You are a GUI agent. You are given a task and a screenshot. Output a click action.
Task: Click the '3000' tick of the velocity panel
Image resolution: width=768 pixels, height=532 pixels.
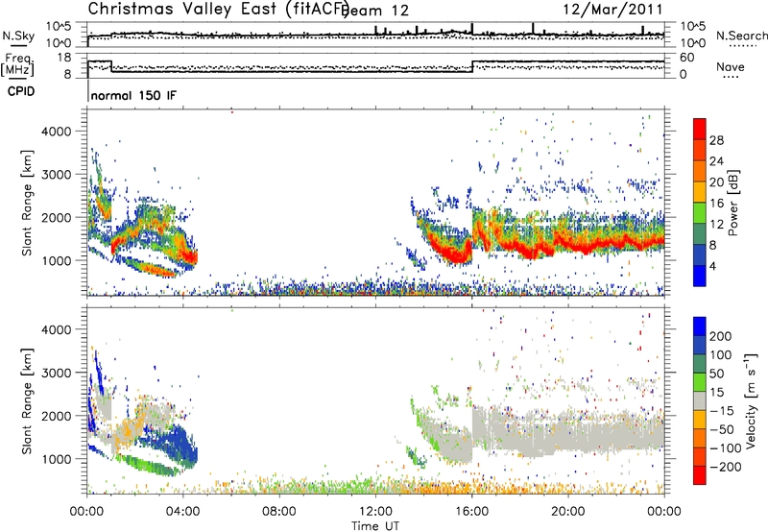57,373
